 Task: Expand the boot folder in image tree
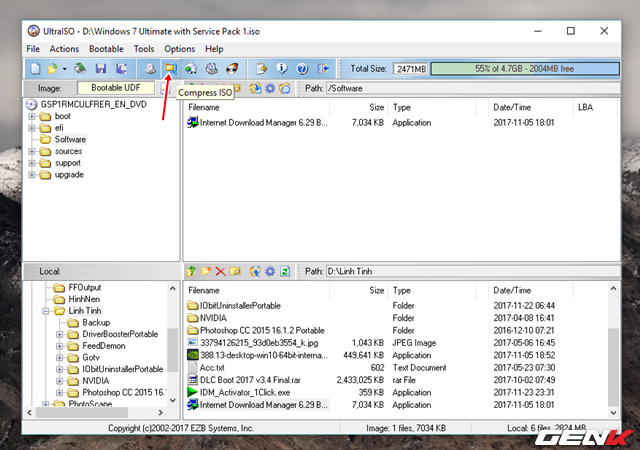32,116
